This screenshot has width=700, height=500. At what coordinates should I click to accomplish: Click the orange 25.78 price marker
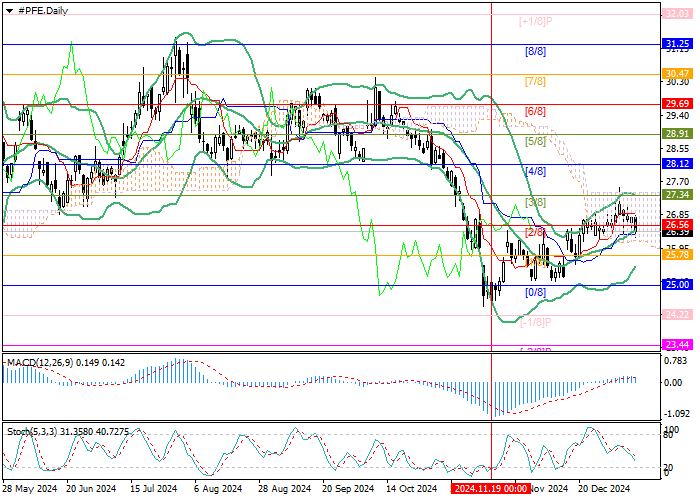click(677, 255)
